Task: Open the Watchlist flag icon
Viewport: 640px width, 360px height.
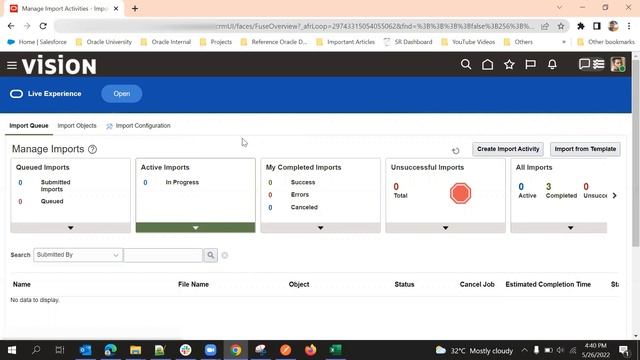Action: (x=531, y=64)
